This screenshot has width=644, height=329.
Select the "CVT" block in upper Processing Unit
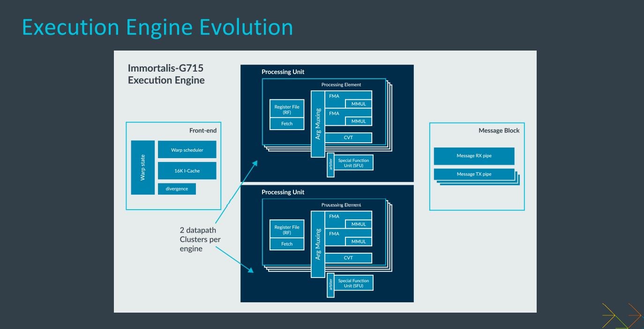pos(348,138)
